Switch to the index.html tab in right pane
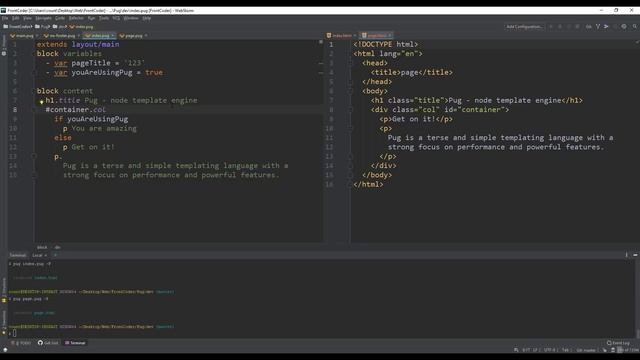Screen dimensions: 640x360 [341, 36]
